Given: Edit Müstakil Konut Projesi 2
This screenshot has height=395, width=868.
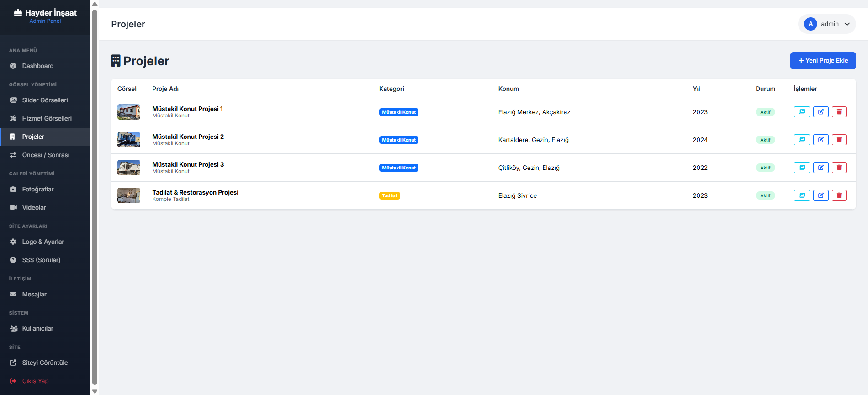Looking at the screenshot, I should (x=821, y=140).
